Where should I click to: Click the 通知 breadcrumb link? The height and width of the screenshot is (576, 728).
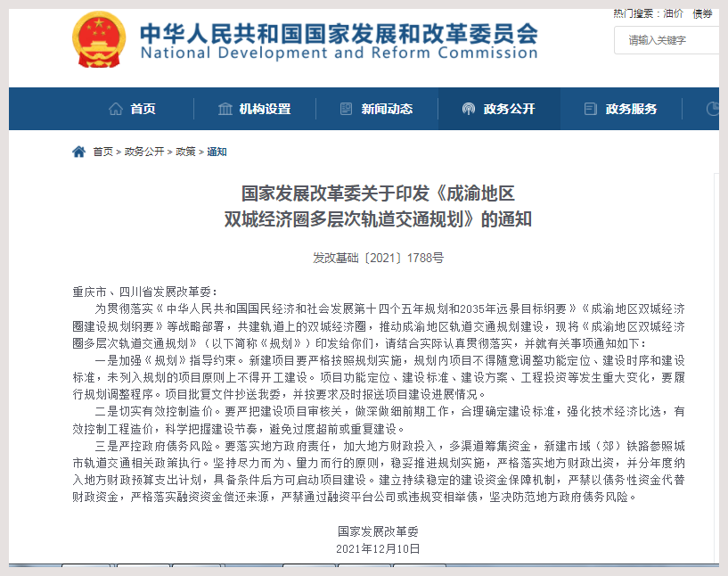tap(217, 152)
